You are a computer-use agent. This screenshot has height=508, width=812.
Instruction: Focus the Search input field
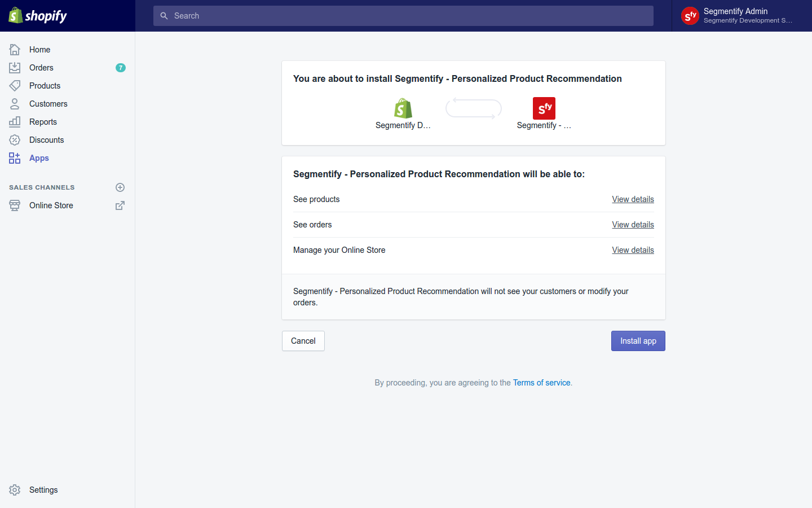click(403, 16)
